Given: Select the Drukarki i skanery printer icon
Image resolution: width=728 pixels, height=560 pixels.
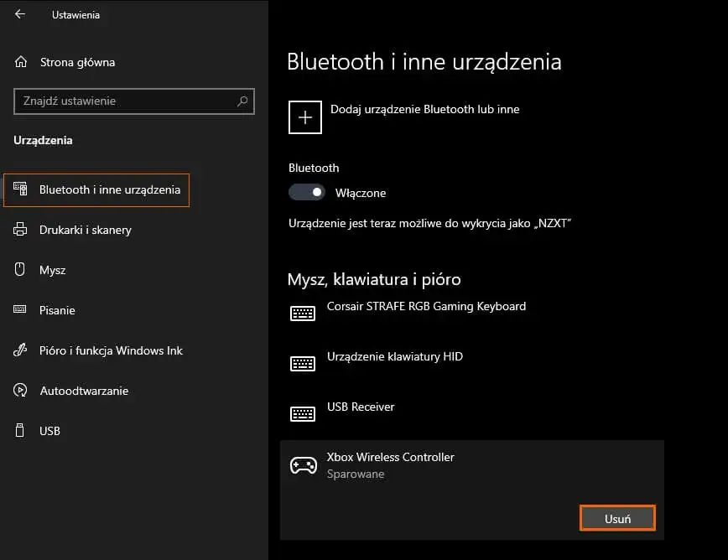Looking at the screenshot, I should [20, 230].
